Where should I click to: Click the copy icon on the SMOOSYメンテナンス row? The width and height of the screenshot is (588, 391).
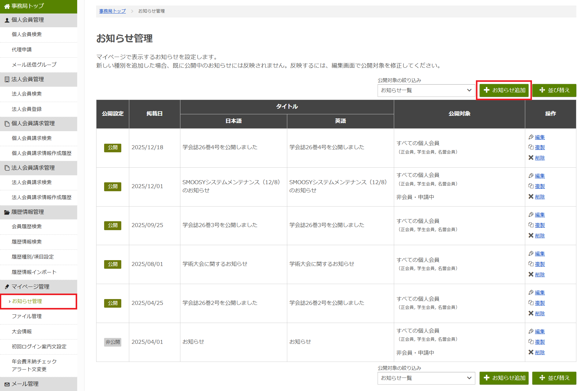pos(532,186)
